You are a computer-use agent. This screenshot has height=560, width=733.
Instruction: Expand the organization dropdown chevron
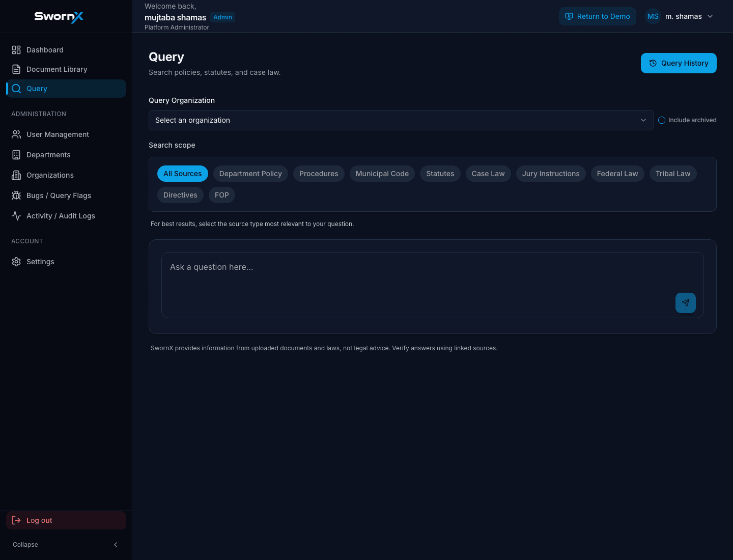[x=643, y=120]
